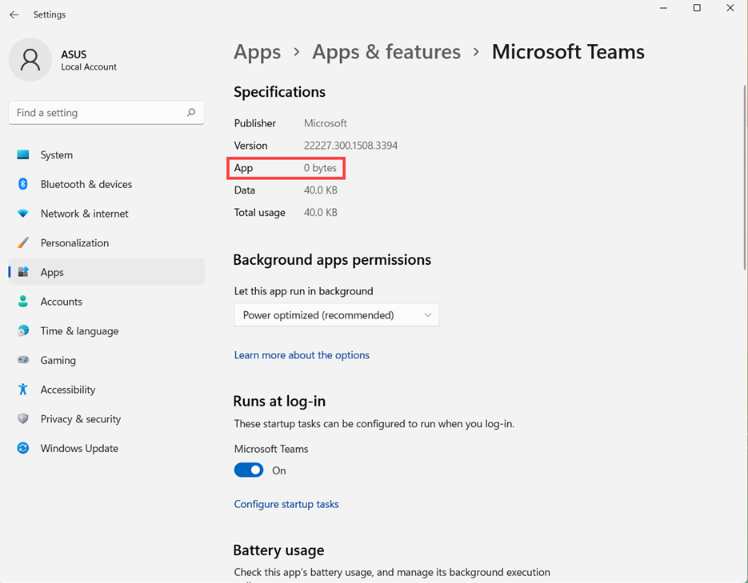Open Personalization brush icon
This screenshot has height=583, width=748.
23,243
